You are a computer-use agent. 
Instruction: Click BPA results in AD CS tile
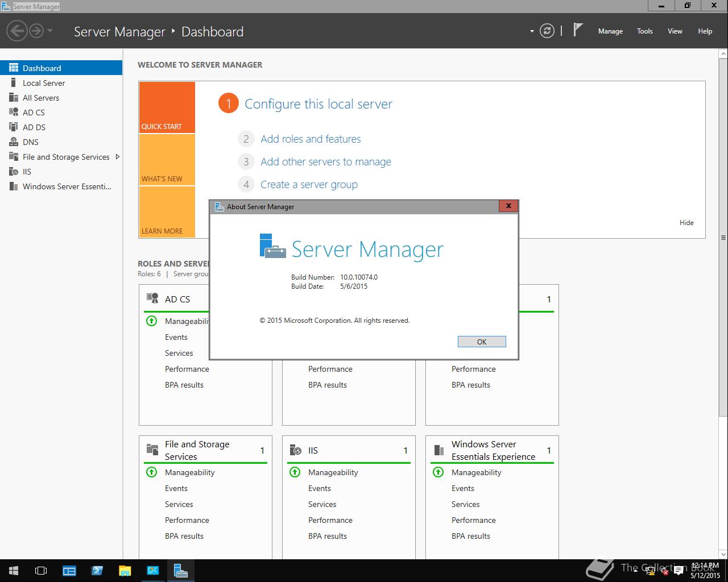[x=184, y=385]
